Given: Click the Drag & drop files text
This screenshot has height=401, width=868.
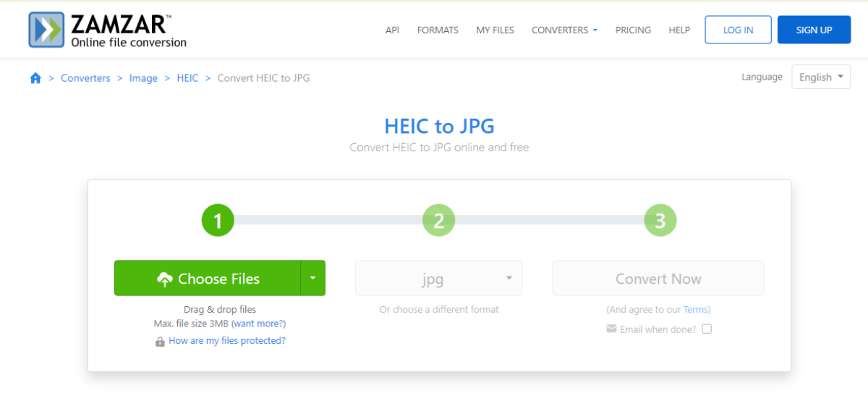Looking at the screenshot, I should pos(220,309).
